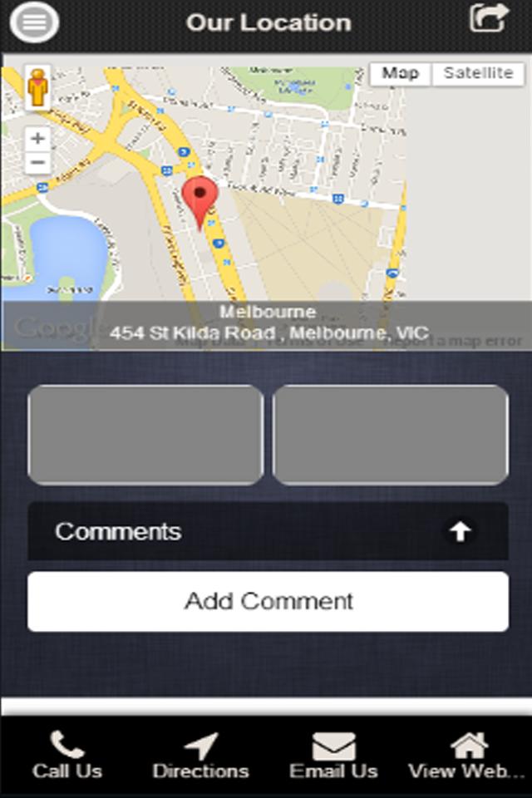Zoom out the map with minus

(37, 163)
